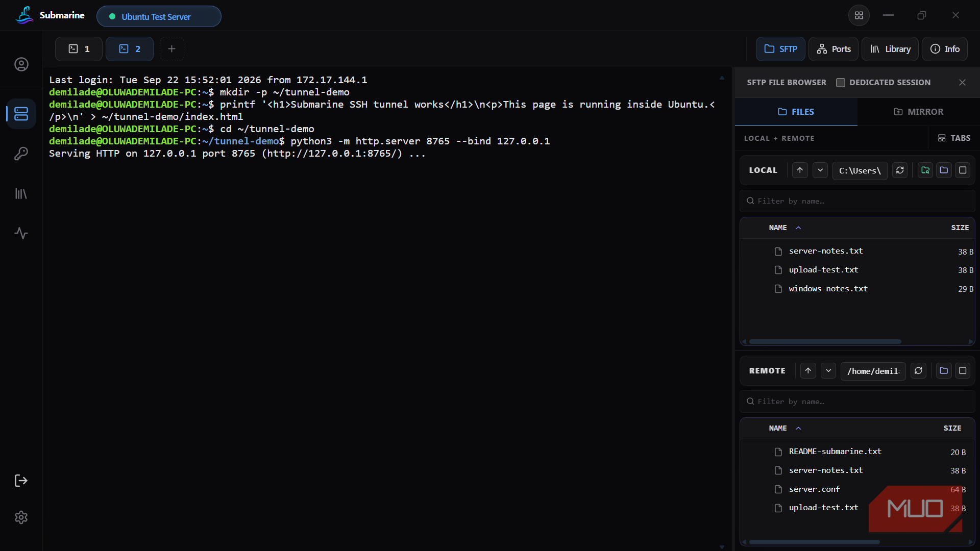Click the square icon in LOCAL toolbar
Image resolution: width=980 pixels, height=551 pixels.
click(963, 170)
